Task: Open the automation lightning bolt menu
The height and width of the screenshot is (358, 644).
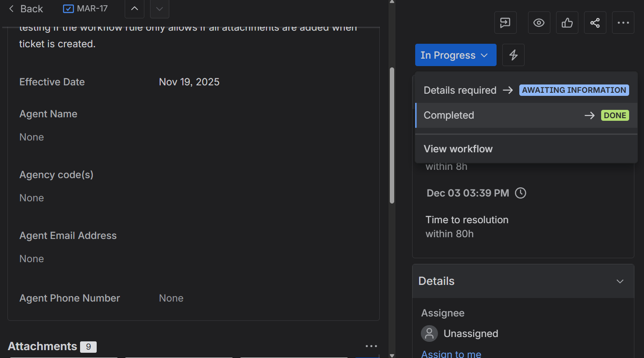Action: coord(513,55)
